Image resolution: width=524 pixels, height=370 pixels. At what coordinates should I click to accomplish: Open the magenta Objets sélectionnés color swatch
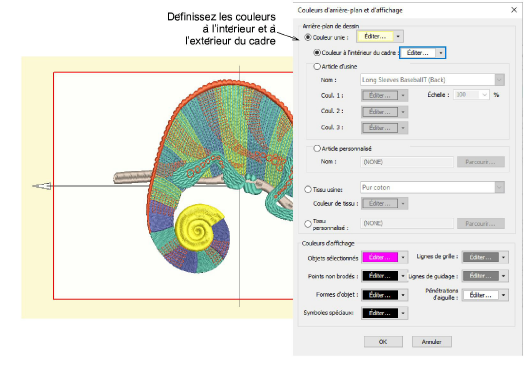380,257
